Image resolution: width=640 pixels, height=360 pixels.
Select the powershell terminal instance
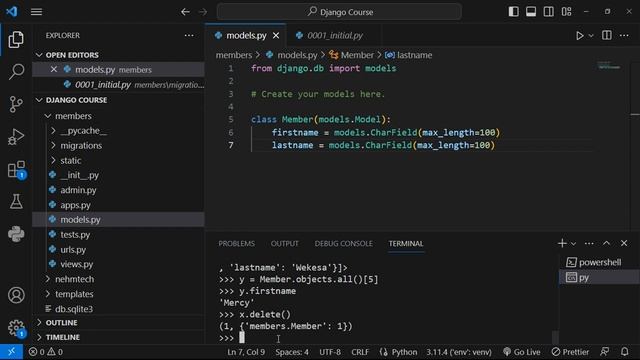pos(599,262)
